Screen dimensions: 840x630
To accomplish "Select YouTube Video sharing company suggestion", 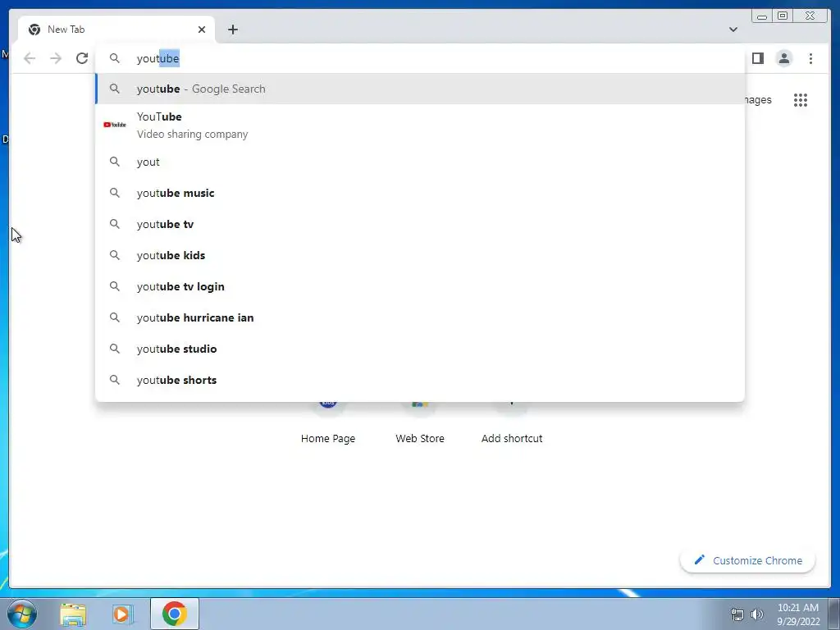I will click(x=420, y=125).
